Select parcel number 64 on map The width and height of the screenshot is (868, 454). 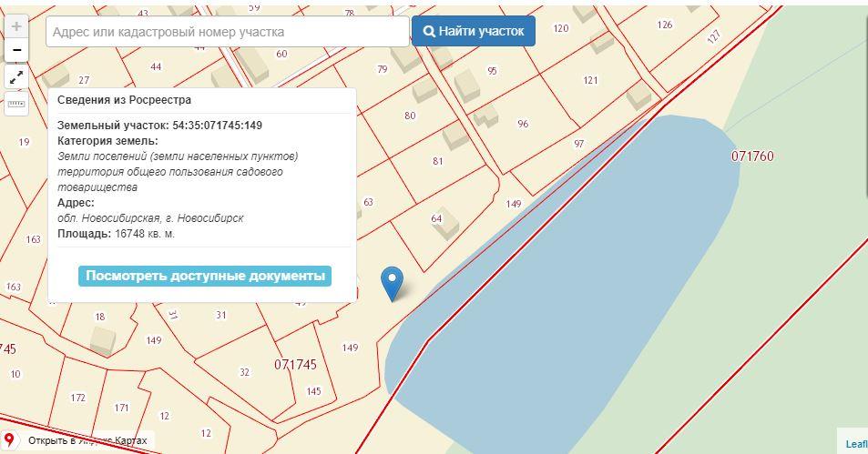(x=436, y=218)
